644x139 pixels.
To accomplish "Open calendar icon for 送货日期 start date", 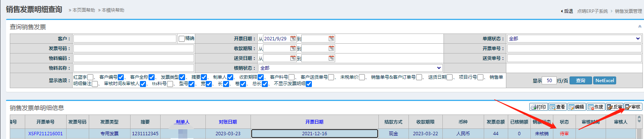I will click(293, 58).
